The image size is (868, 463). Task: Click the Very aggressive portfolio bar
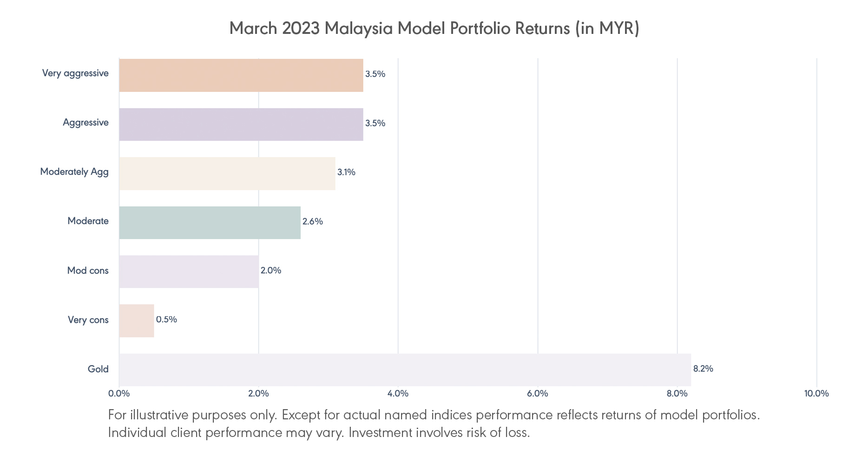pos(241,75)
